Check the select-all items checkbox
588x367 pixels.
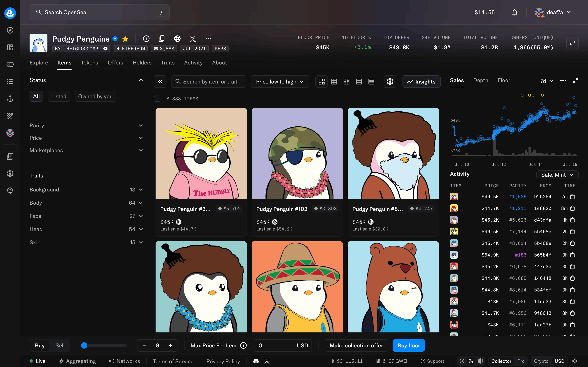(157, 99)
